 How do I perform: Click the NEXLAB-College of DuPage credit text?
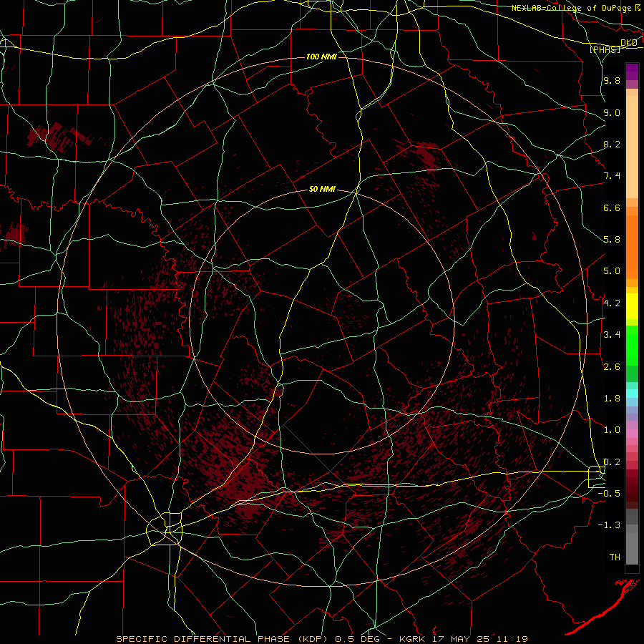[x=575, y=8]
